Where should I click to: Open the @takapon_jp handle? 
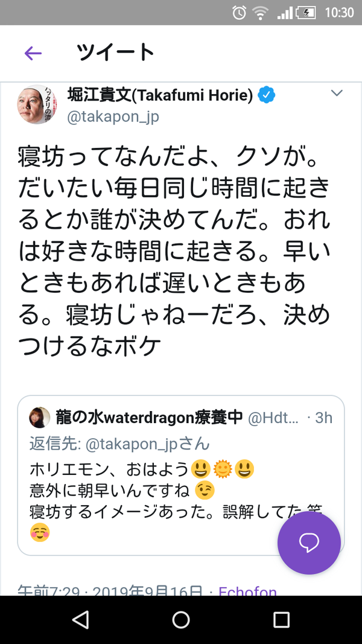click(113, 117)
